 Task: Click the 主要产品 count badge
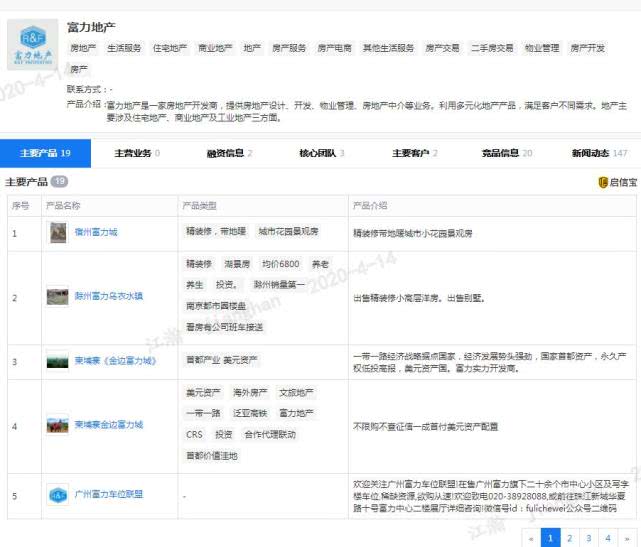59,182
